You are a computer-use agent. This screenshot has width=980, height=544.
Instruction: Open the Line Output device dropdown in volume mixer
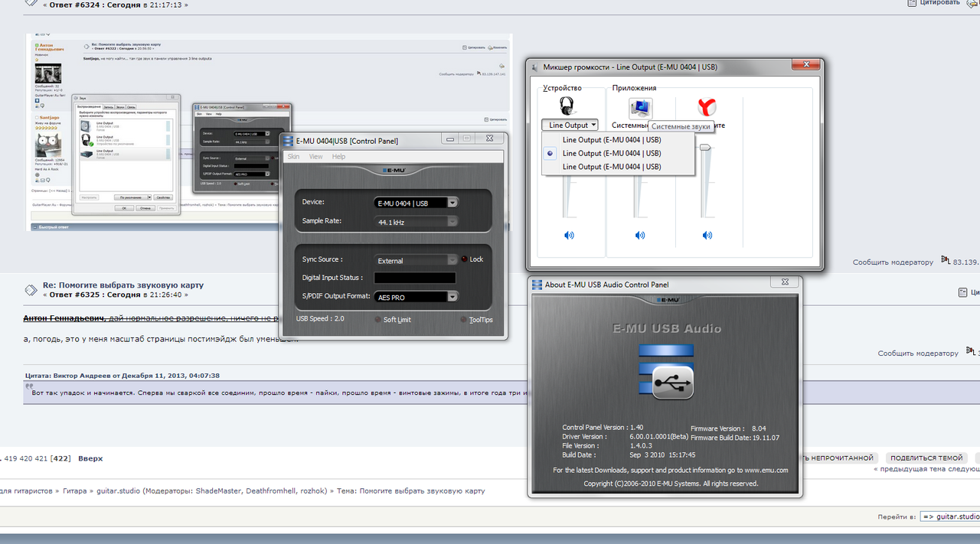(x=570, y=125)
